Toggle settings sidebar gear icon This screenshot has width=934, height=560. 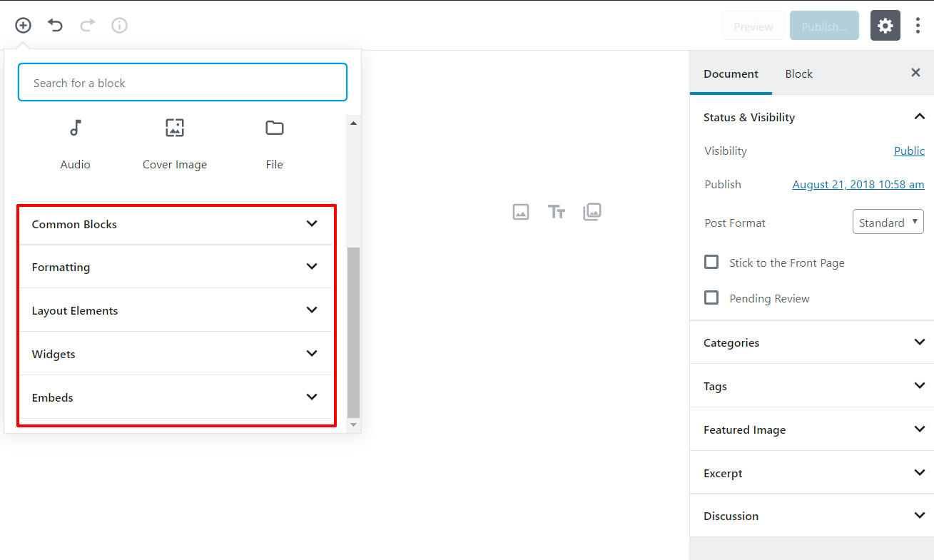(x=885, y=26)
